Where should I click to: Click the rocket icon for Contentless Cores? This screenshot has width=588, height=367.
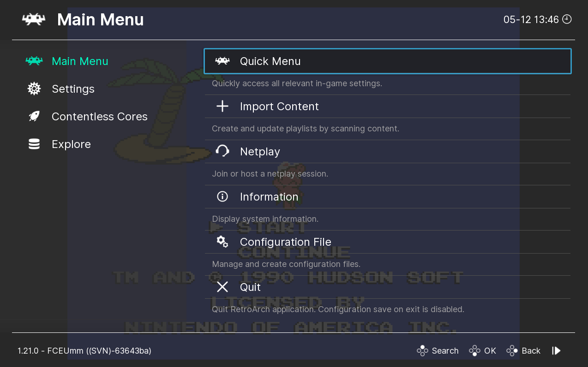click(x=34, y=117)
